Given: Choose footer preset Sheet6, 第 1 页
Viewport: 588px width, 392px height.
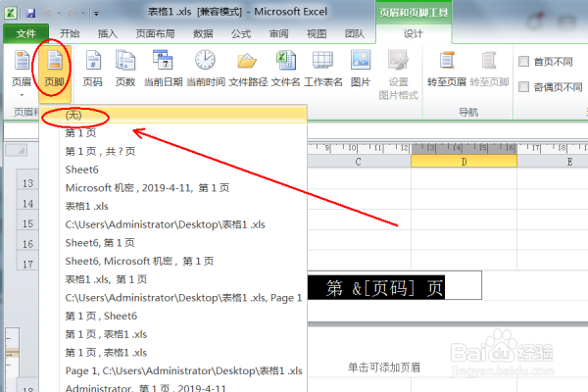Looking at the screenshot, I should pos(173,243).
